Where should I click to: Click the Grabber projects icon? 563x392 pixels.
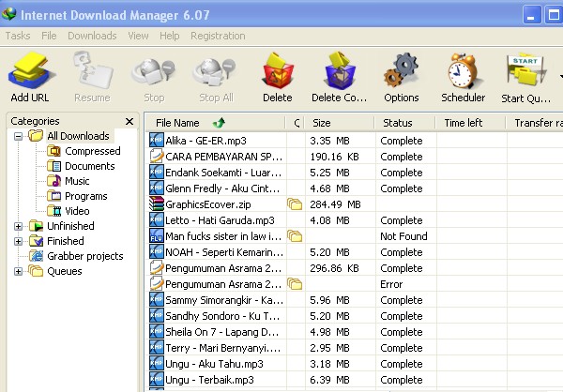(37, 256)
